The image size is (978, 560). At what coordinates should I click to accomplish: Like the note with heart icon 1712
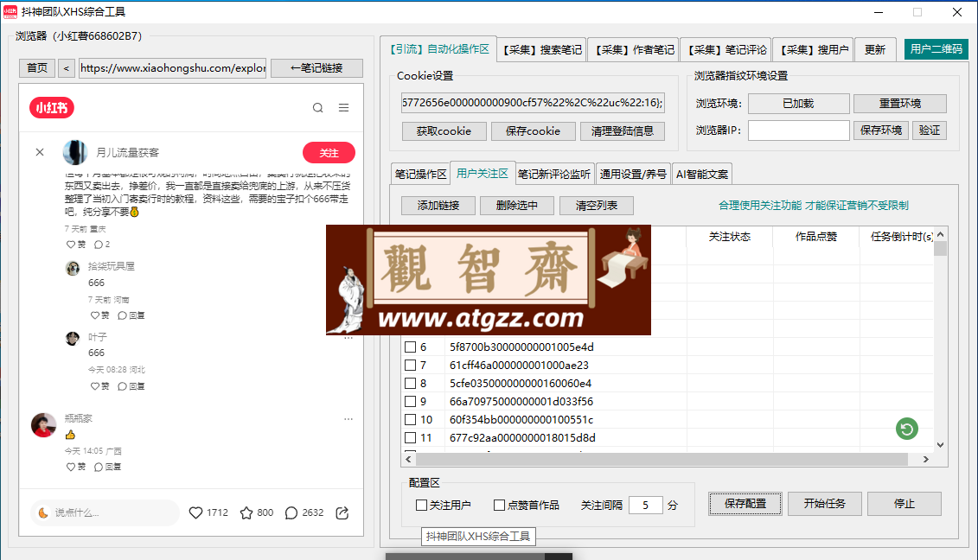click(195, 512)
